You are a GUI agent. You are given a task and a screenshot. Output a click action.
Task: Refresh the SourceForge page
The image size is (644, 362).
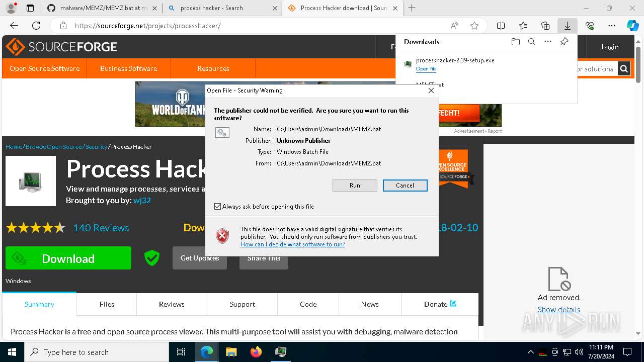click(36, 26)
